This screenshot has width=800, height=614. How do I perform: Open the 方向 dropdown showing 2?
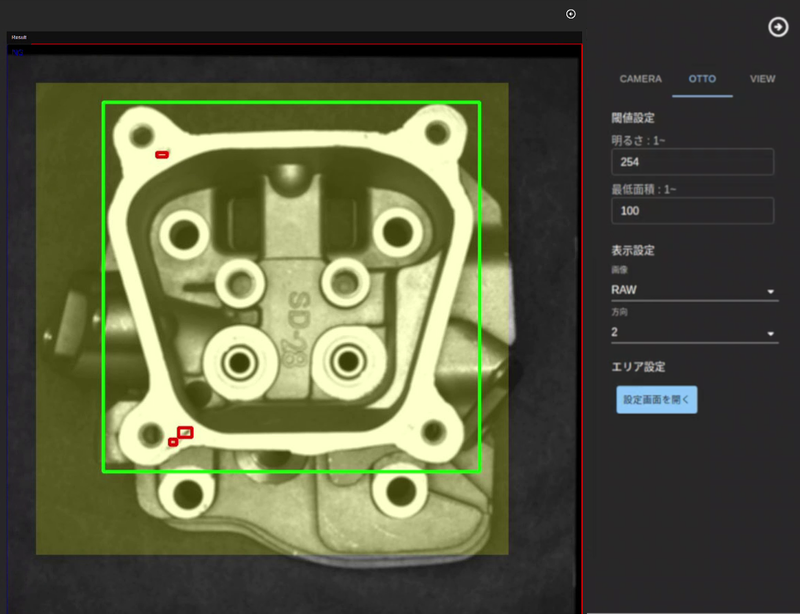pyautogui.click(x=692, y=332)
